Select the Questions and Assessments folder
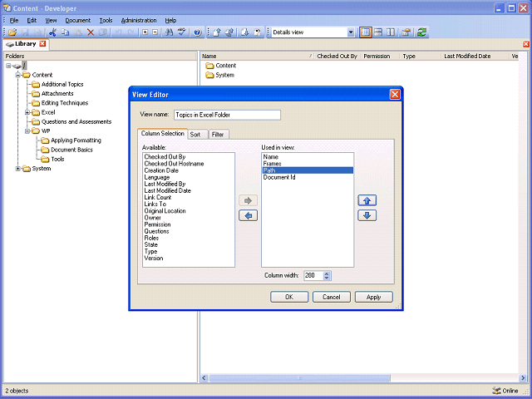The image size is (532, 399). [x=76, y=121]
